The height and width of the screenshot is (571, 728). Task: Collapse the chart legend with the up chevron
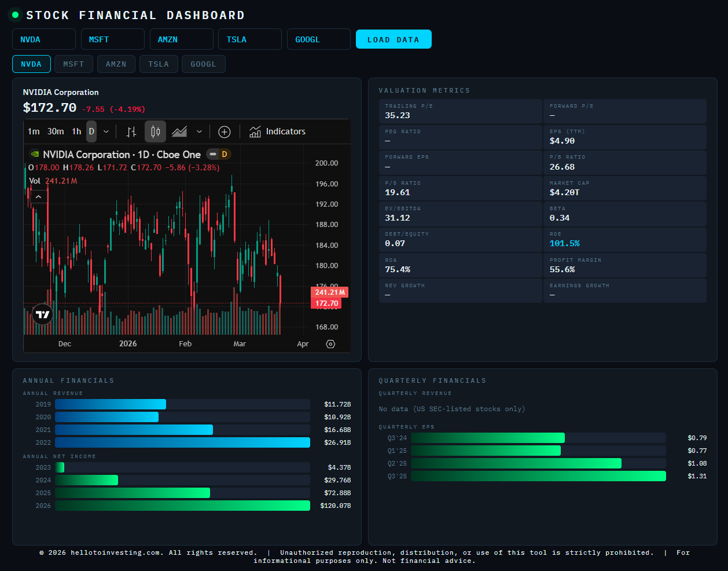pos(38,197)
